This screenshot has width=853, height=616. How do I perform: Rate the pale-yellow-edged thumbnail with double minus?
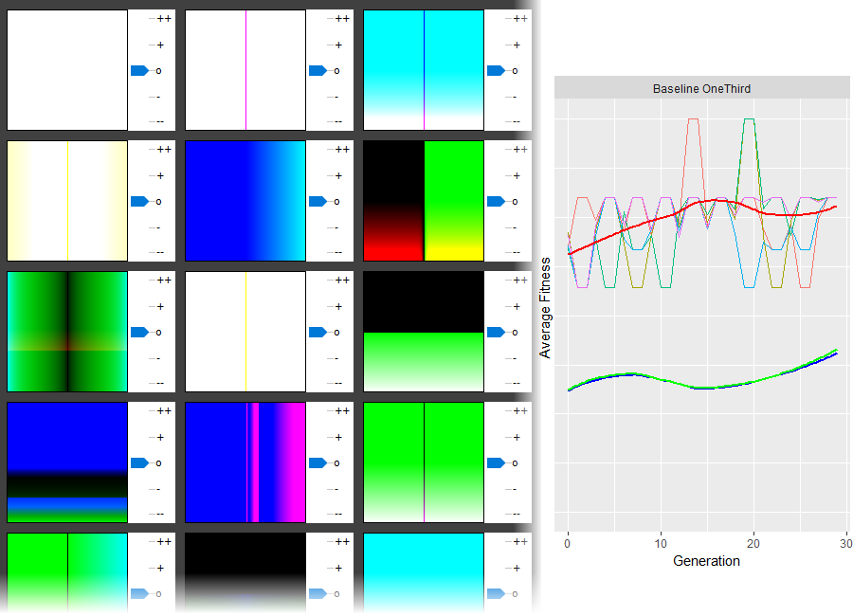[x=160, y=252]
